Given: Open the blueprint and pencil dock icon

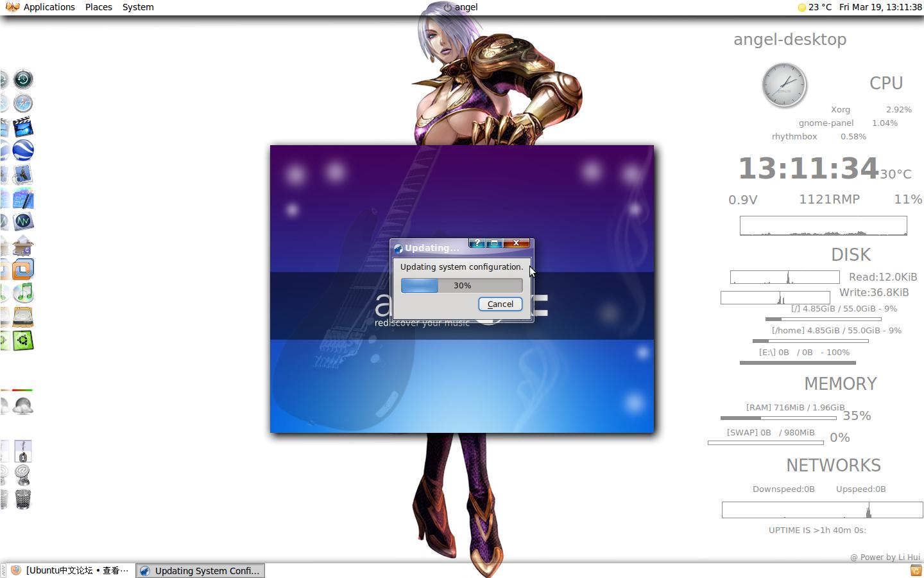Looking at the screenshot, I should [22, 198].
